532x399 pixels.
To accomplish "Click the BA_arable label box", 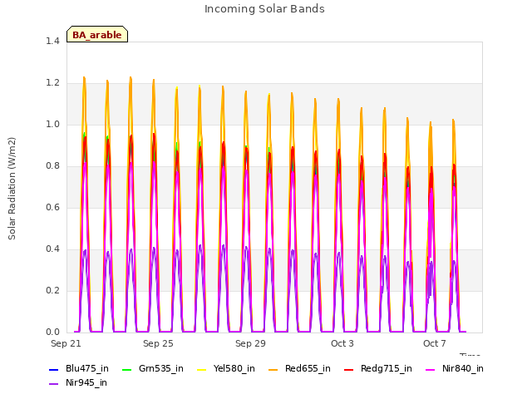I will tap(97, 34).
